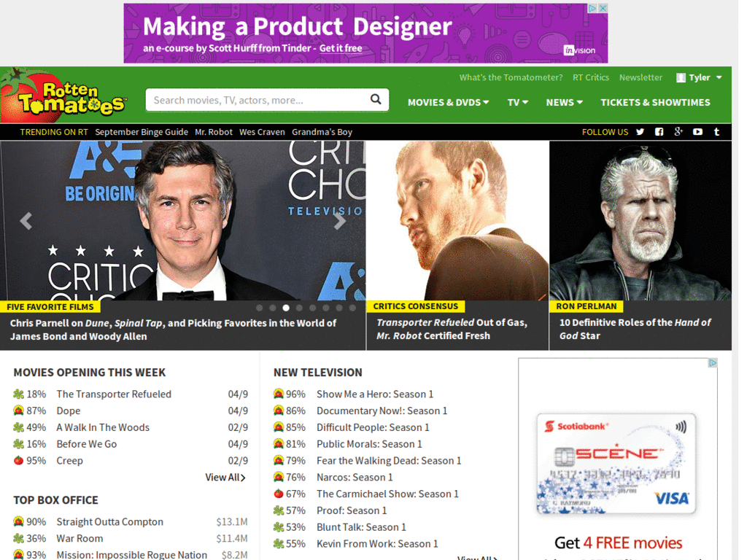Click the Rotten Tomatoes logo
This screenshot has width=747, height=560.
tap(66, 96)
